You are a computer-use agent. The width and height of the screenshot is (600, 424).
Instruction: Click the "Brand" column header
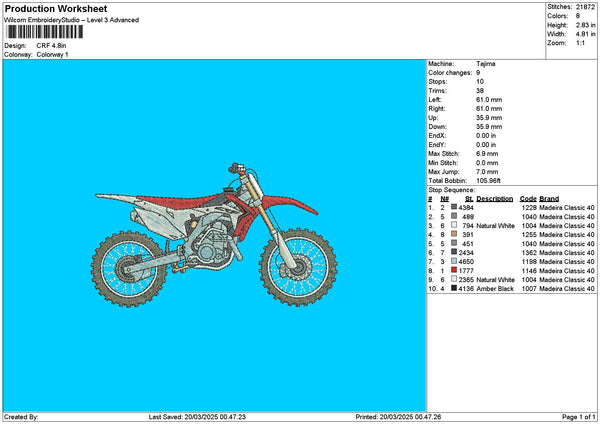pos(549,199)
